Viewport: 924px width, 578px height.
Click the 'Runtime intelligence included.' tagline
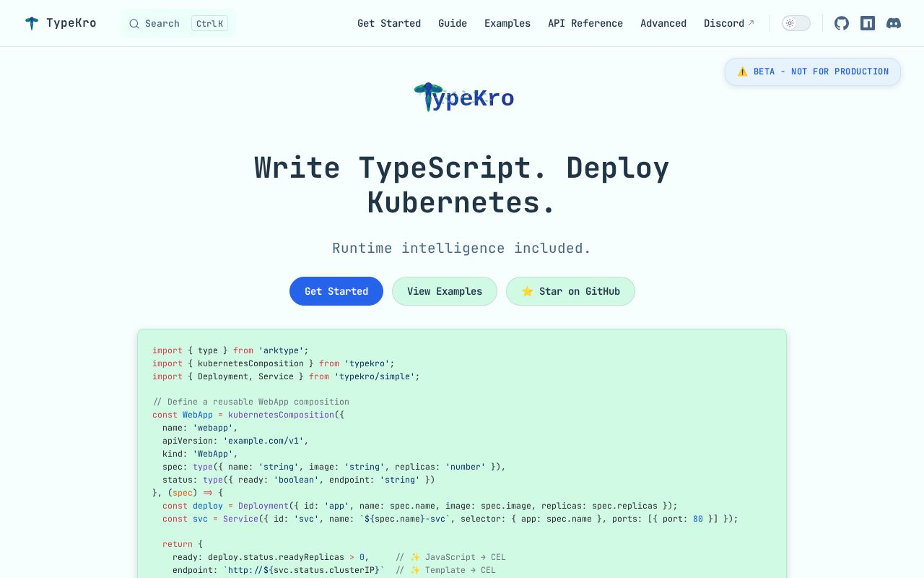[462, 248]
